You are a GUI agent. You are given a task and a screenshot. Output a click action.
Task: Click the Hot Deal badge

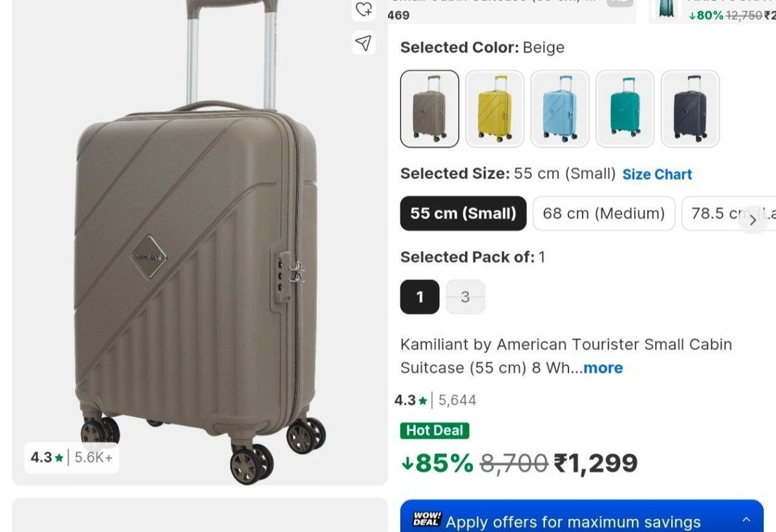point(435,431)
